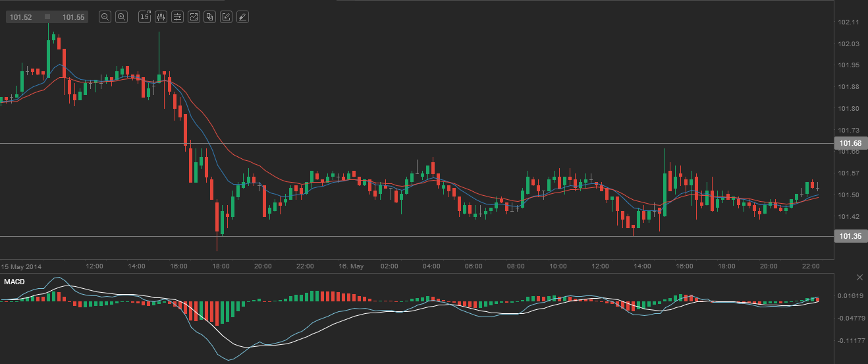Click the 15 May 2014 date label
Image resolution: width=868 pixels, height=364 pixels.
point(22,266)
